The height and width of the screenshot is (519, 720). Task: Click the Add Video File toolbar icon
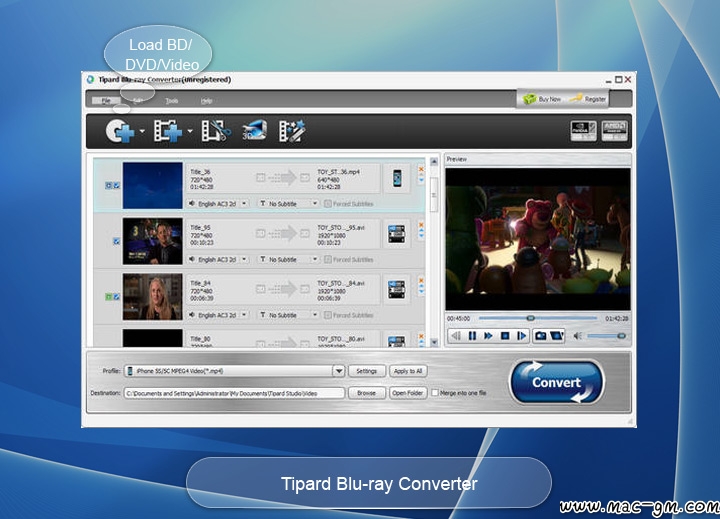click(166, 131)
